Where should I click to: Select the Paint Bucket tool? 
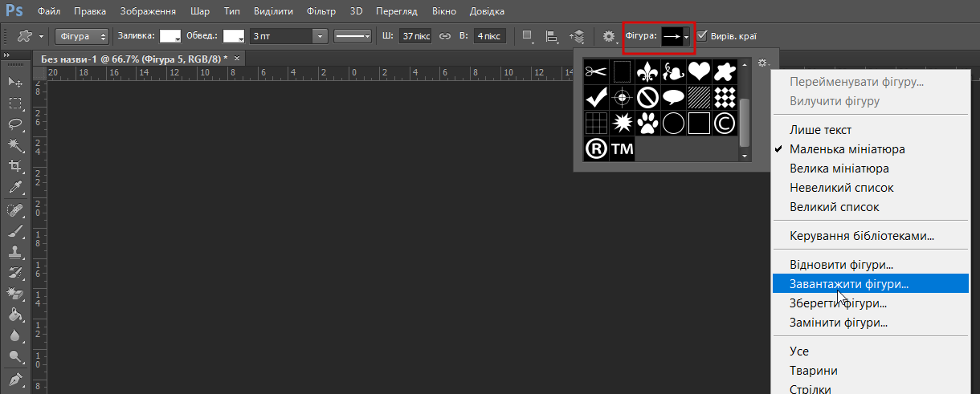pyautogui.click(x=14, y=315)
